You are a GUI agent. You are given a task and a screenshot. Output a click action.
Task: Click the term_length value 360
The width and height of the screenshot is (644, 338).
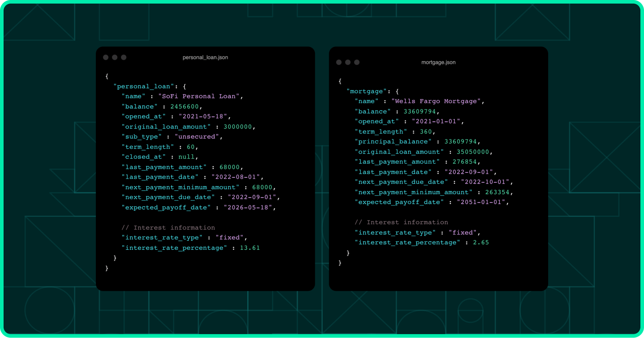point(426,132)
